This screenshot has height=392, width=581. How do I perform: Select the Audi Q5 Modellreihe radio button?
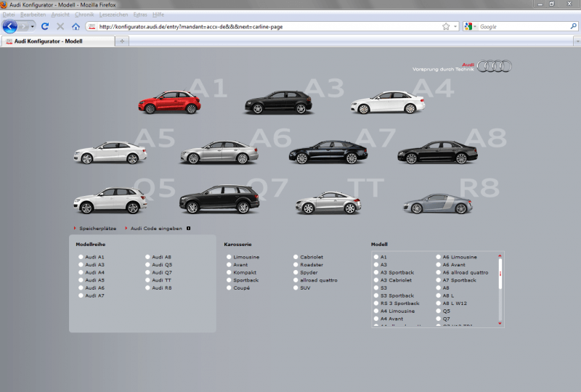point(147,264)
